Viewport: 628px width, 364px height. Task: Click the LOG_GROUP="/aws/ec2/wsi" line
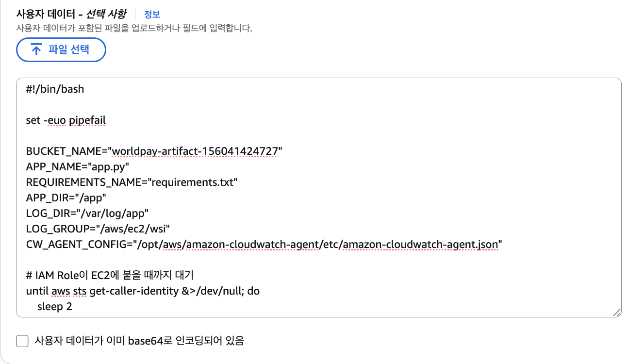(98, 229)
